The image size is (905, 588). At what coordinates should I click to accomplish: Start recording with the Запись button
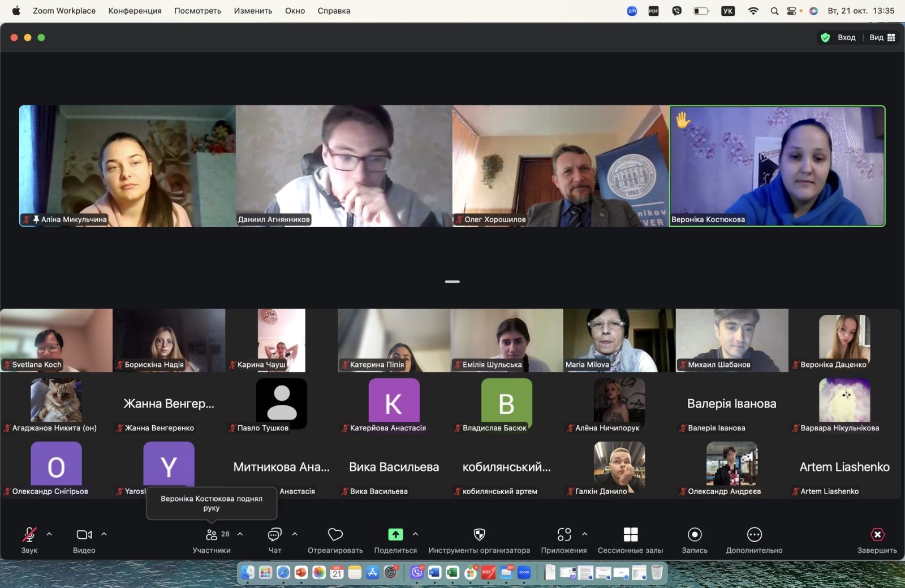coord(695,535)
